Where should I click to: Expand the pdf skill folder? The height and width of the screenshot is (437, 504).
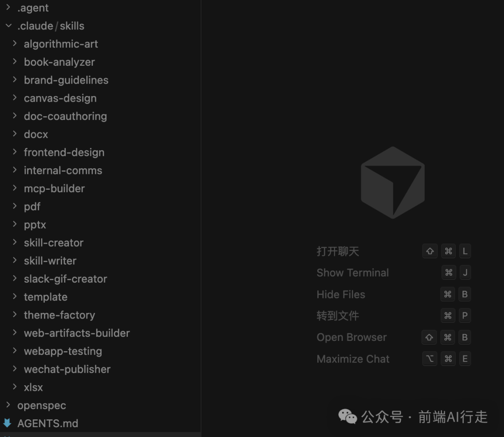15,206
